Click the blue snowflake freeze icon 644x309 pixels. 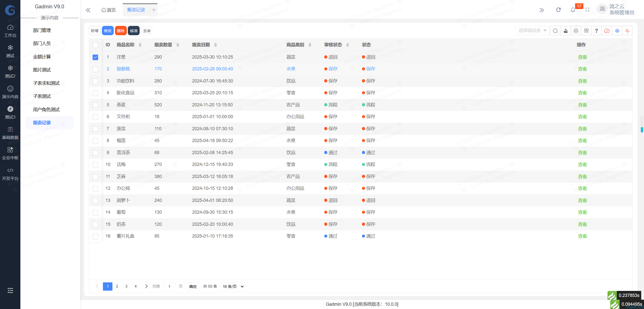pyautogui.click(x=617, y=30)
